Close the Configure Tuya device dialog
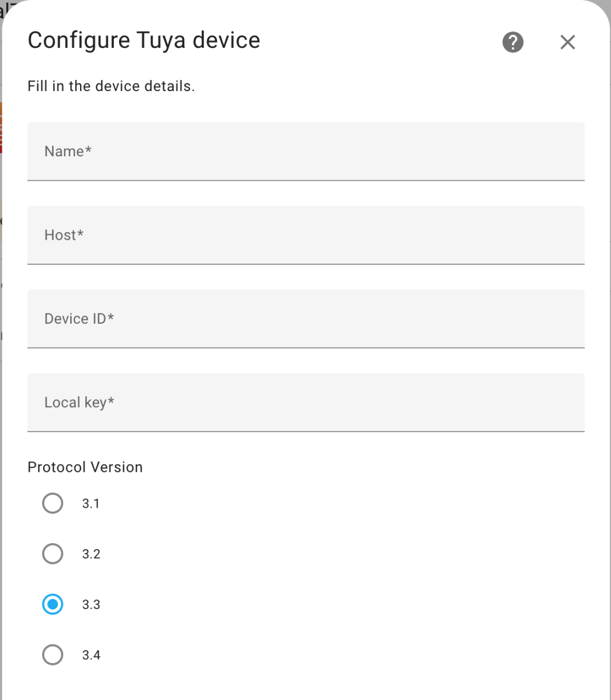 pyautogui.click(x=567, y=42)
